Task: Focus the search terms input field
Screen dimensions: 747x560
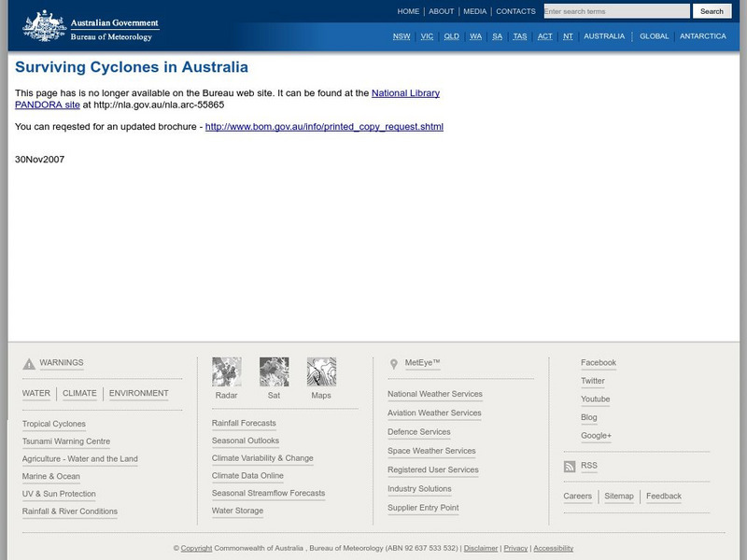Action: [616, 11]
